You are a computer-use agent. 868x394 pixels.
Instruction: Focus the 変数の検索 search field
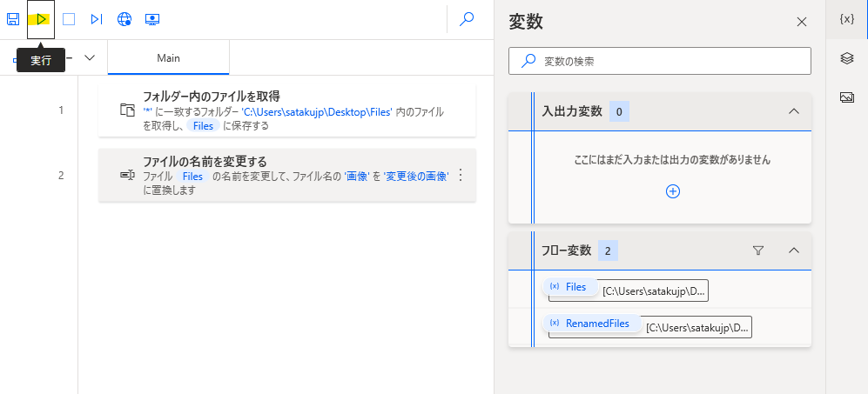click(660, 61)
